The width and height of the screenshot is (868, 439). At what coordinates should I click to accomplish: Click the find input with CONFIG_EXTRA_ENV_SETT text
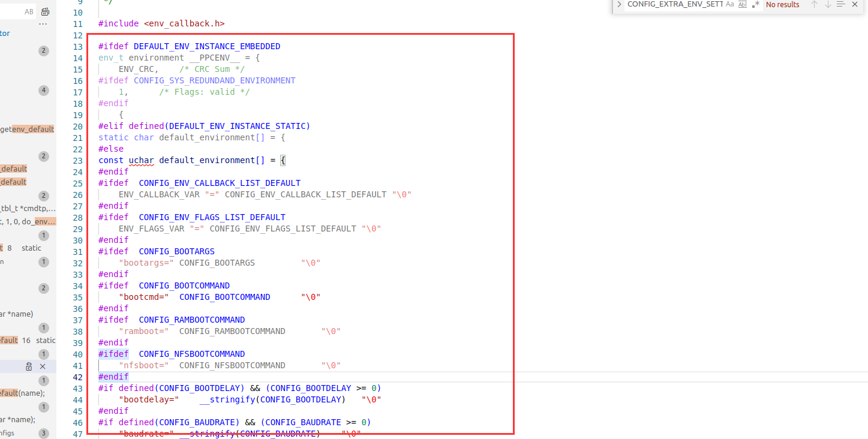click(x=674, y=4)
